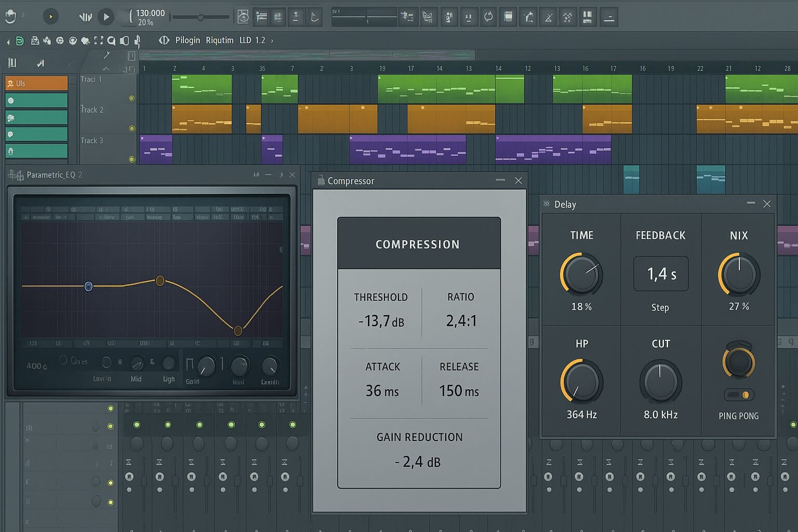
Task: Toggle the Track 2 mute indicator dot
Action: (131, 128)
